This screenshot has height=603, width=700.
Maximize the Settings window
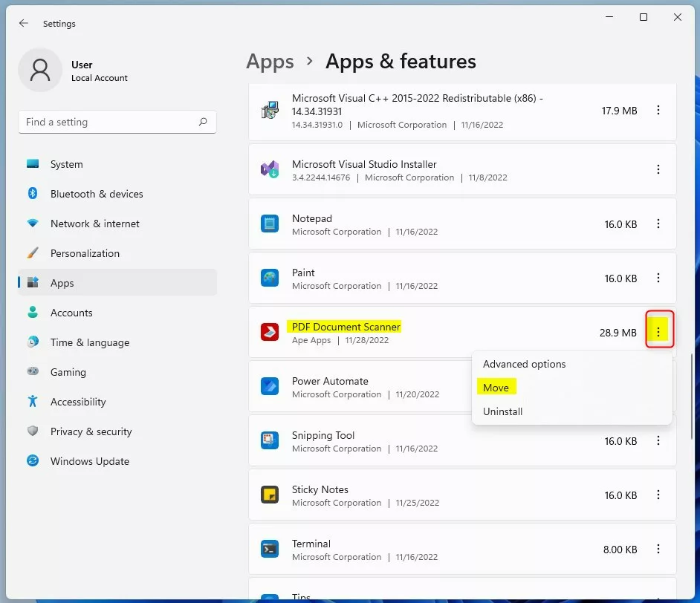(644, 17)
